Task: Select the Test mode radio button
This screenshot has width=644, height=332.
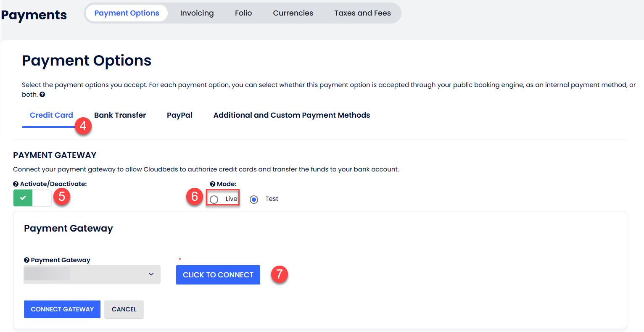Action: [254, 199]
